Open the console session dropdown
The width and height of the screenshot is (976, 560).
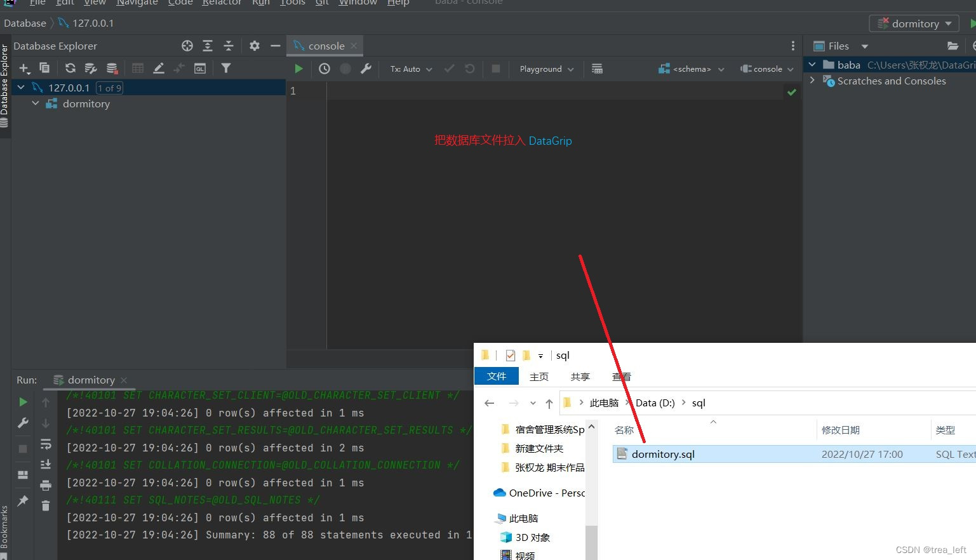point(767,69)
